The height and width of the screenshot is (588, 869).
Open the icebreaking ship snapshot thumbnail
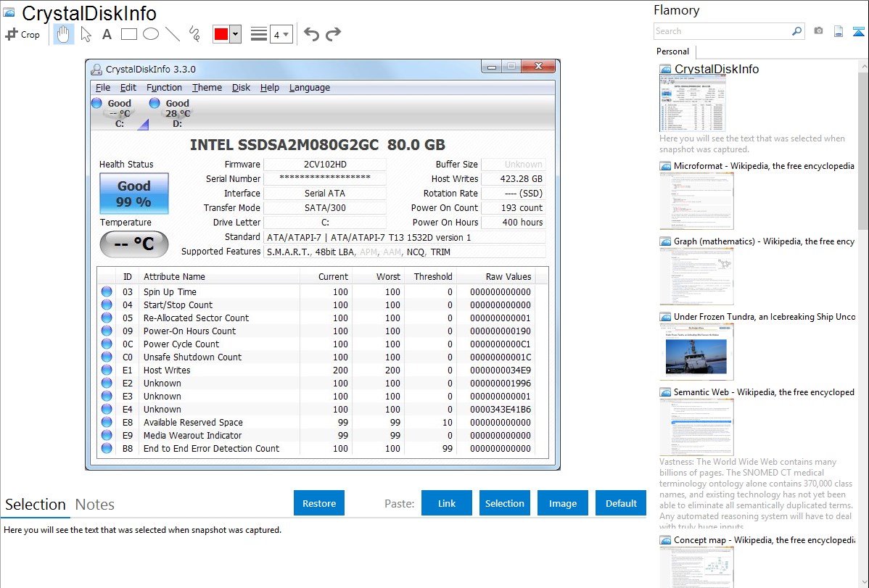click(x=696, y=352)
